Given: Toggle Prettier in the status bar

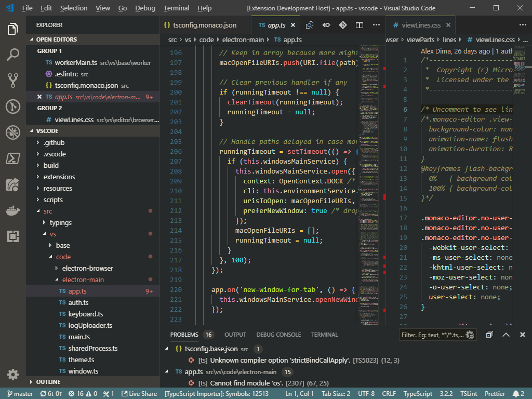Looking at the screenshot, I should [495, 394].
